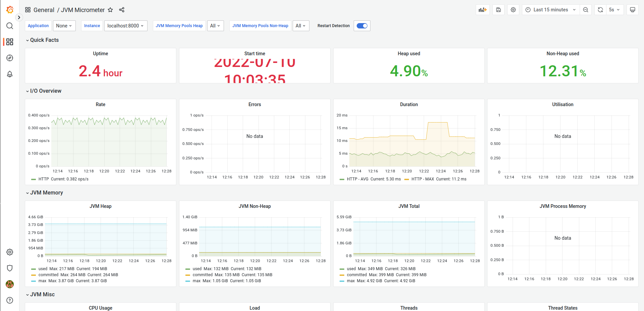Click the JVM Micrometer dashboard title
The height and width of the screenshot is (311, 644).
(x=83, y=10)
